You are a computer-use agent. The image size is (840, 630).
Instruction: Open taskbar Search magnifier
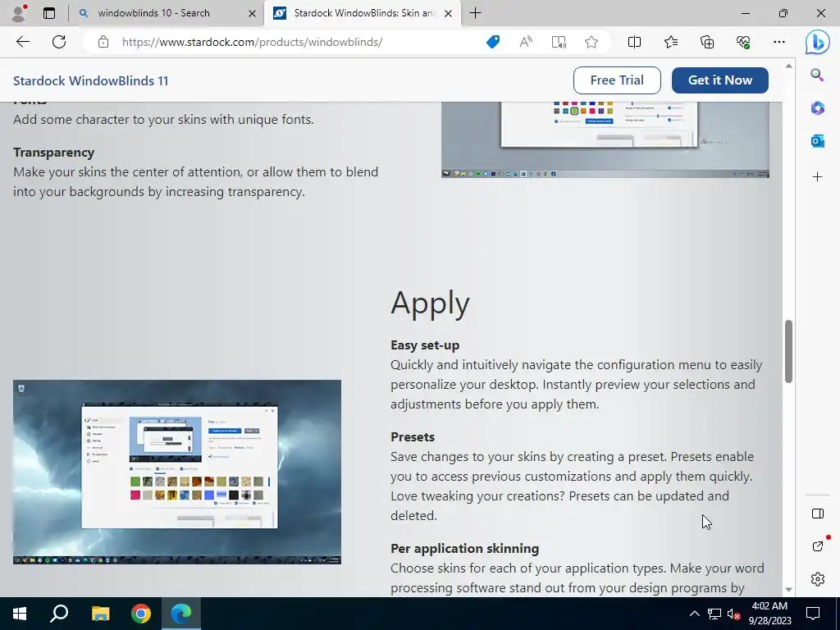pos(59,614)
